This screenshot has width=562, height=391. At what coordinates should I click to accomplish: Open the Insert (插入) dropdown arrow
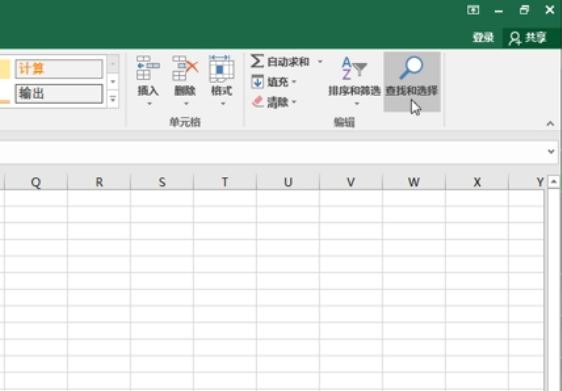click(x=149, y=104)
